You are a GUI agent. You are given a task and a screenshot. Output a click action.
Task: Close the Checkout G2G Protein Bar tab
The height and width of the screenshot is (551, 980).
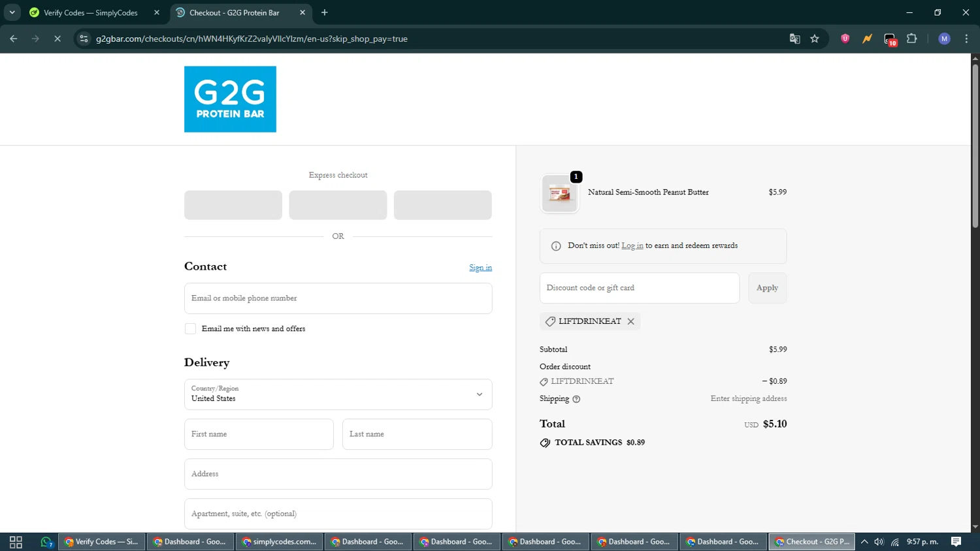[x=302, y=12]
